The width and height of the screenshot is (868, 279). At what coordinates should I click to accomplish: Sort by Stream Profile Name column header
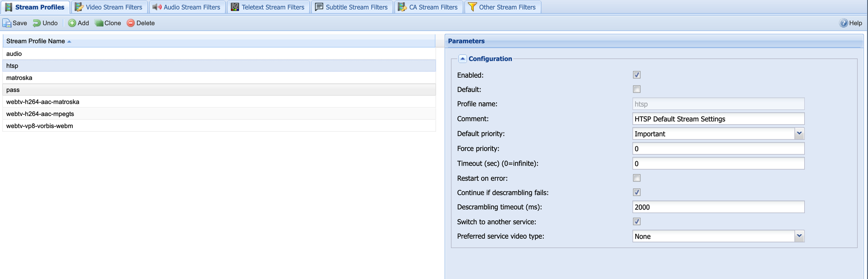point(36,41)
